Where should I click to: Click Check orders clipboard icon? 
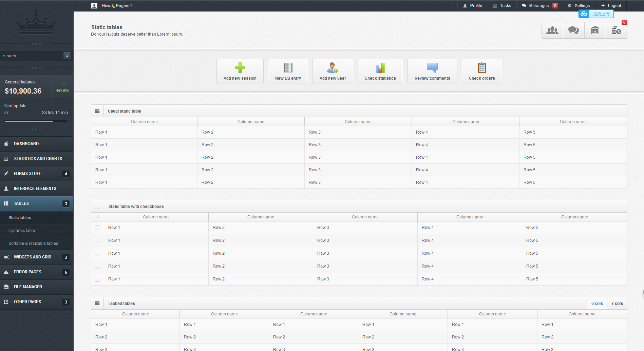(482, 68)
